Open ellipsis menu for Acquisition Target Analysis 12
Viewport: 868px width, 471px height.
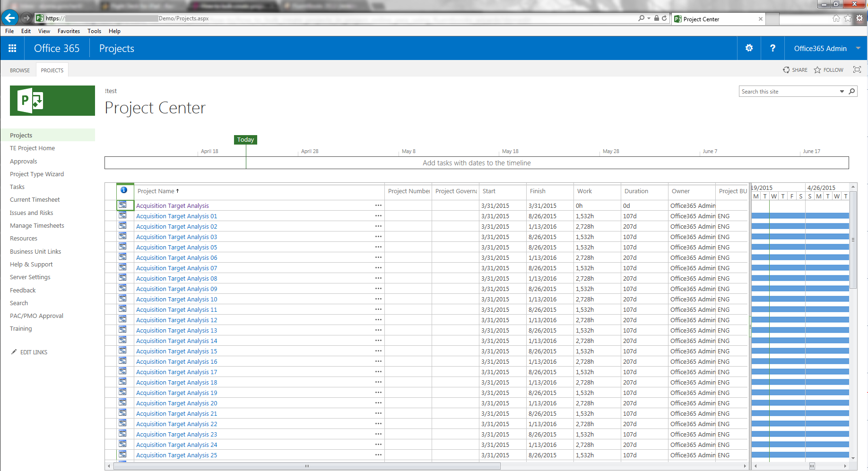coord(378,320)
